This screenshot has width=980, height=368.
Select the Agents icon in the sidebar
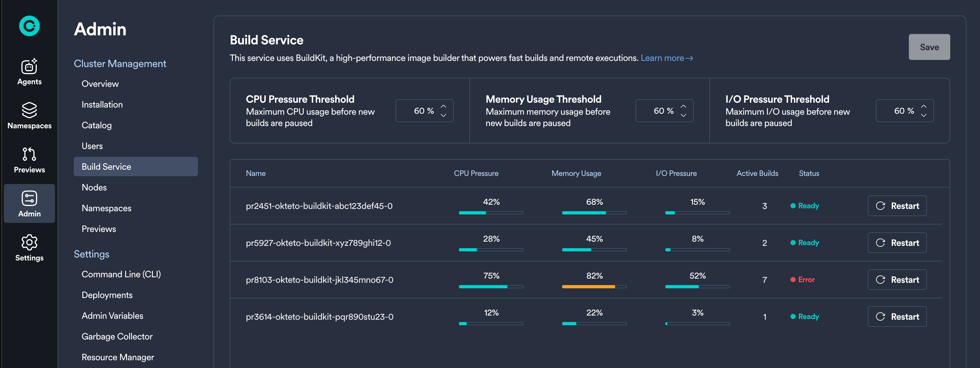click(29, 67)
